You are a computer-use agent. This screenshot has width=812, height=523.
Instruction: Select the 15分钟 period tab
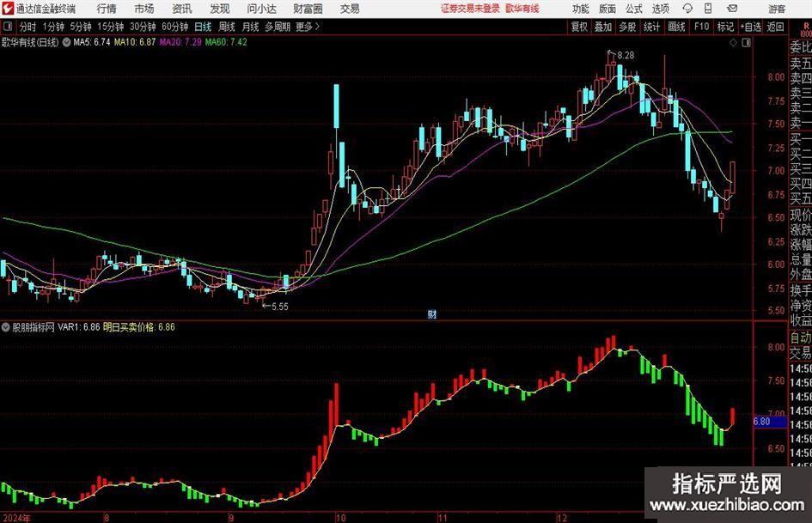[111, 27]
